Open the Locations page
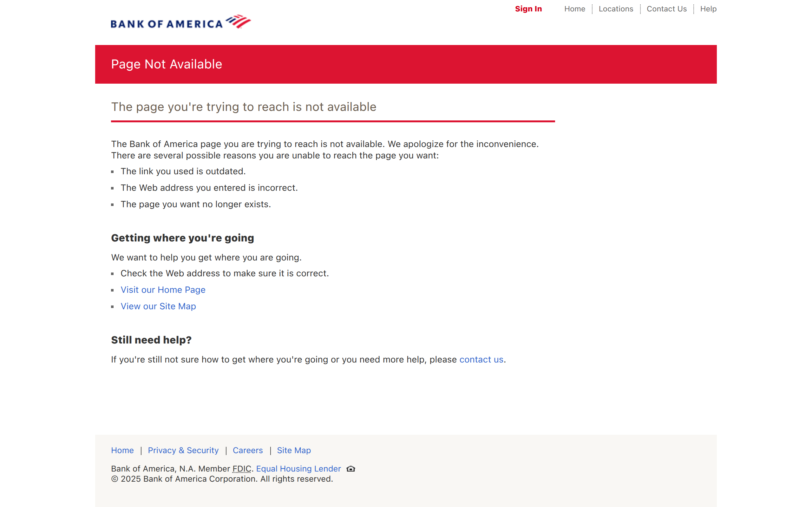 pyautogui.click(x=616, y=9)
